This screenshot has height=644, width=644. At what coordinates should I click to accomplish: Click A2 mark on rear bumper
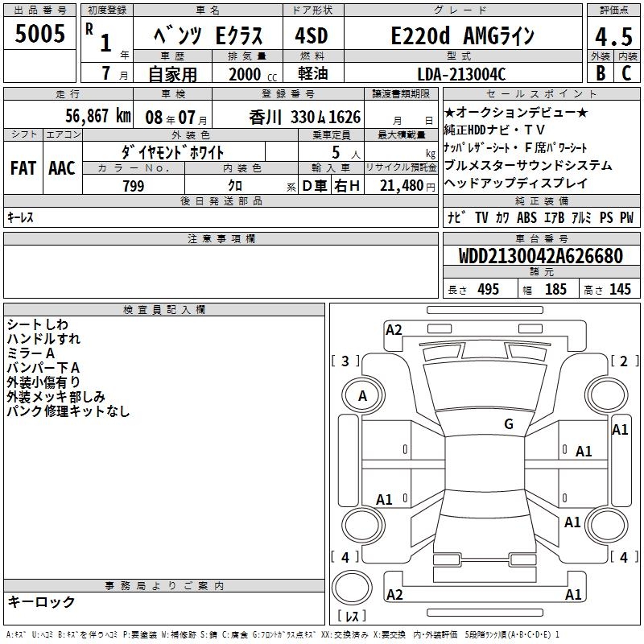pos(394,594)
